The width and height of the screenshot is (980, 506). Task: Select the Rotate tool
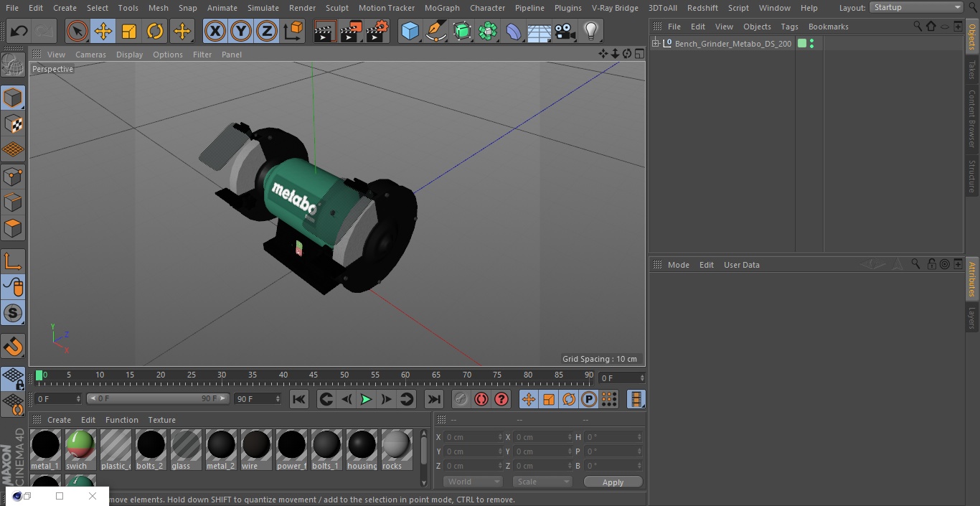[x=155, y=32]
